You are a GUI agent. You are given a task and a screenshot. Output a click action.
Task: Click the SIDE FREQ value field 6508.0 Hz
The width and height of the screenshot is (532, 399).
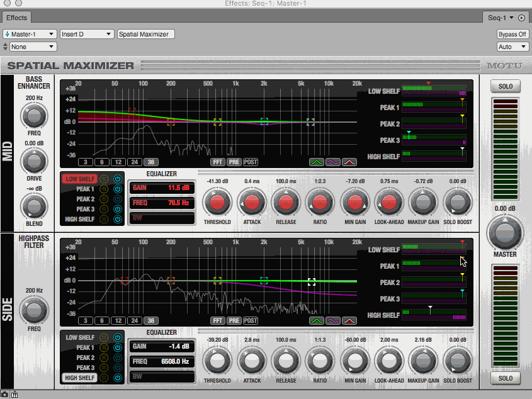coord(162,362)
